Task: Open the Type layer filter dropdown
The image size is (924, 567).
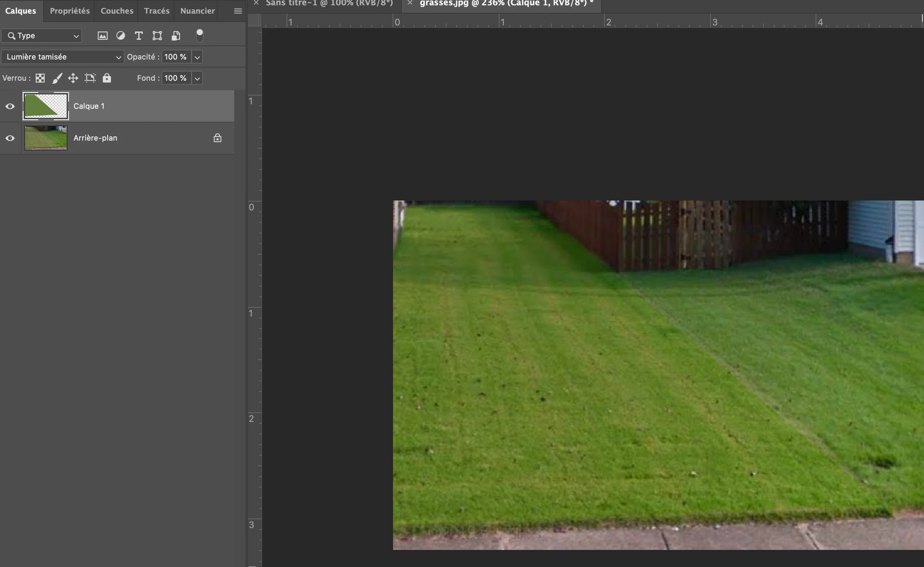Action: point(42,36)
